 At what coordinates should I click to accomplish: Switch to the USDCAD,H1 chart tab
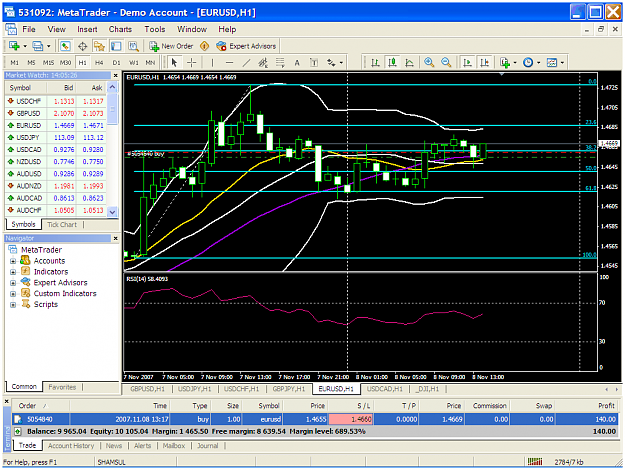click(385, 389)
